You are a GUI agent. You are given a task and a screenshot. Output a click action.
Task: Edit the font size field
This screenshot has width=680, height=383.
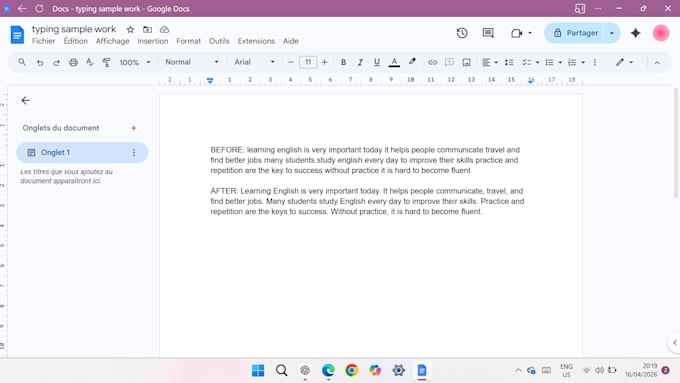(x=308, y=62)
